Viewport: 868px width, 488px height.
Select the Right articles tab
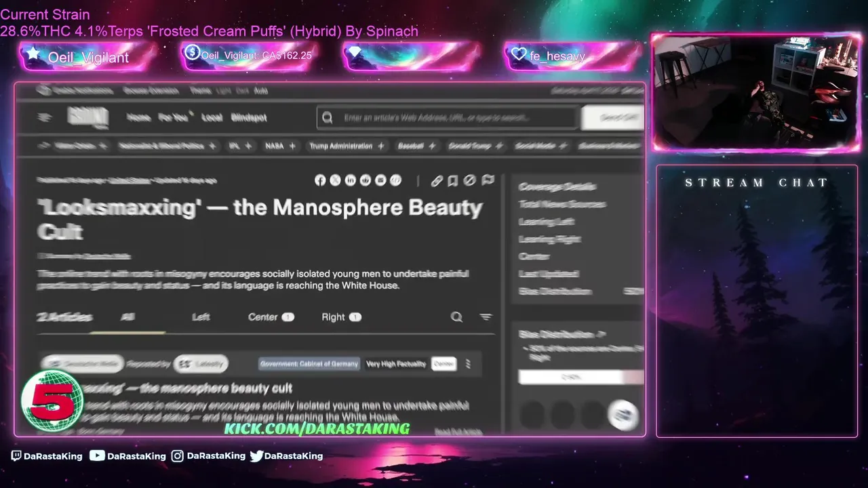pyautogui.click(x=341, y=317)
